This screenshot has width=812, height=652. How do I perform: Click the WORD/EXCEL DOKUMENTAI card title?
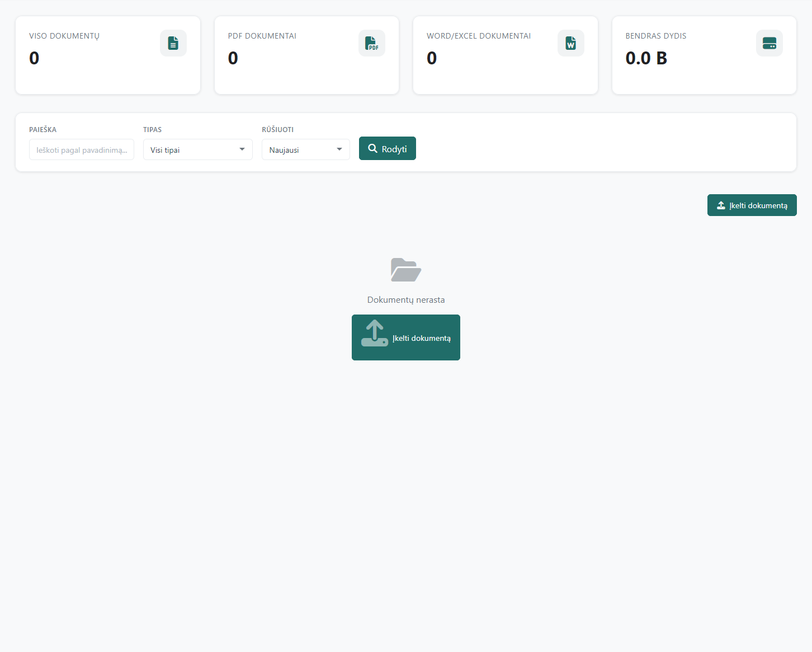coord(479,36)
